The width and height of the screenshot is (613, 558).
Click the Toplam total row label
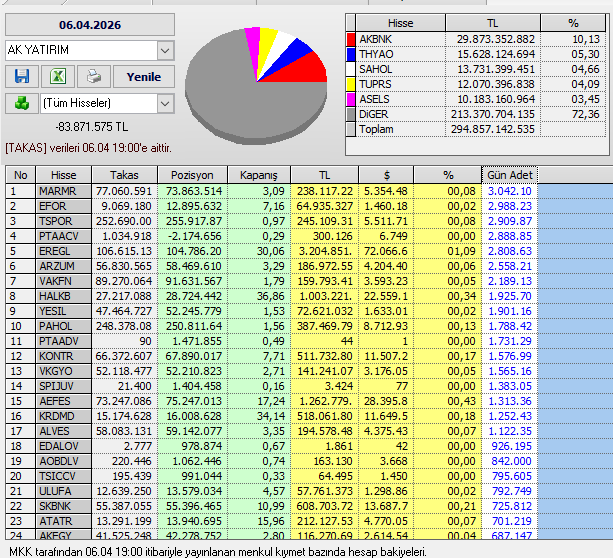coord(400,129)
